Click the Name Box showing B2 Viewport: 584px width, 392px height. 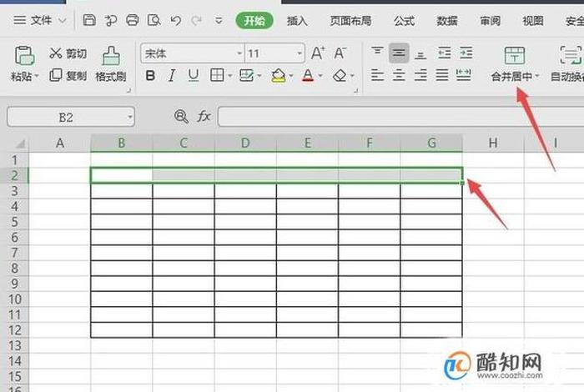click(71, 117)
